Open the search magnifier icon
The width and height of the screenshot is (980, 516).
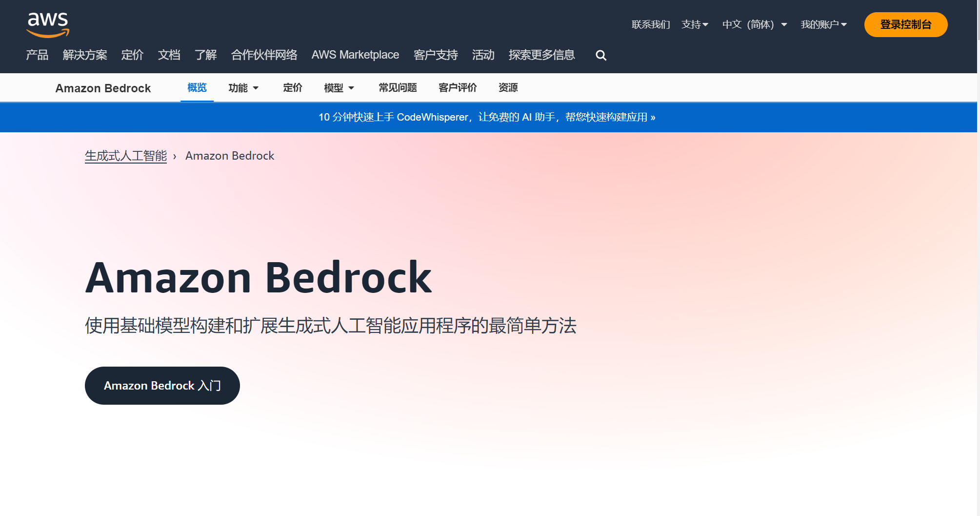pyautogui.click(x=601, y=56)
